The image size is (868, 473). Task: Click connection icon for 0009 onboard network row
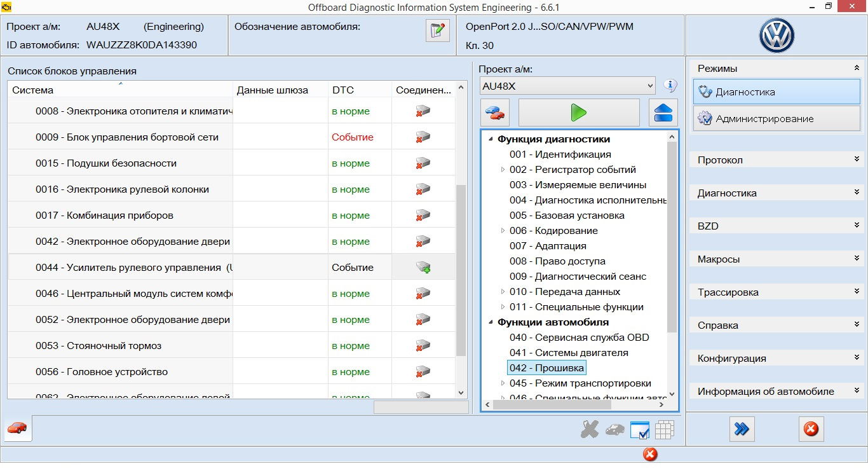click(x=423, y=137)
